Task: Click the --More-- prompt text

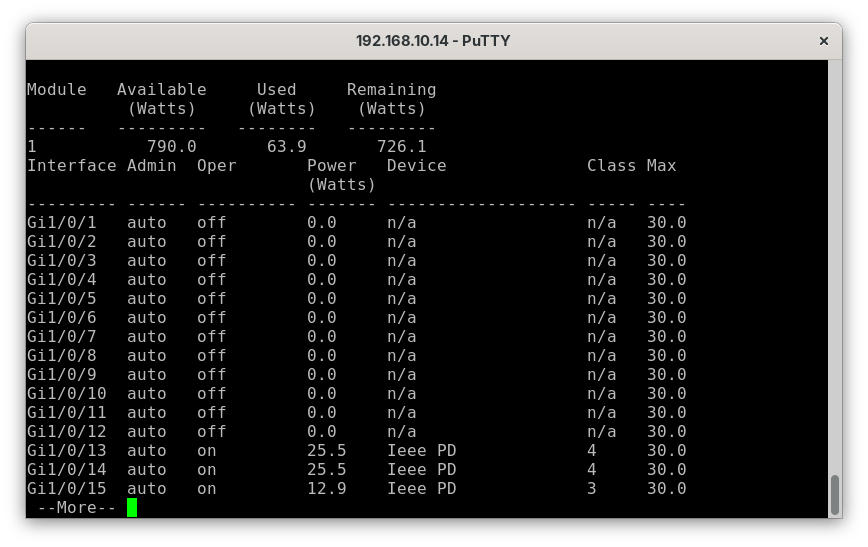Action: 76,508
